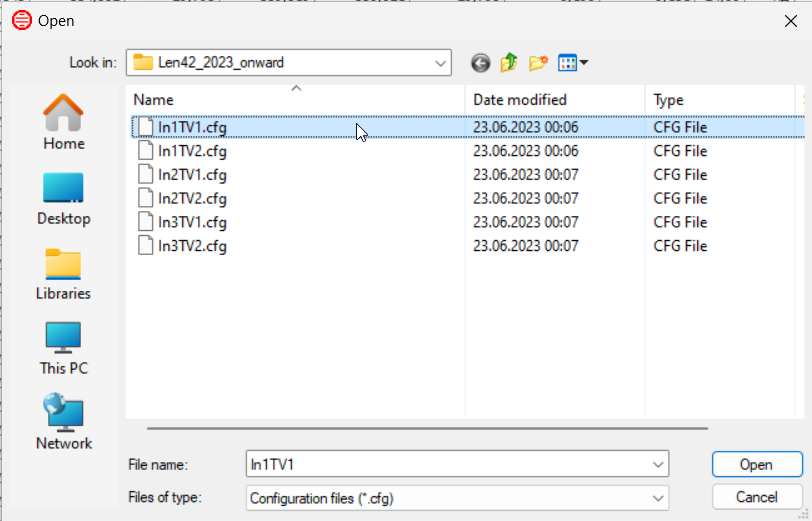Open Network in sidebar
This screenshot has width=812, height=521.
tap(64, 422)
